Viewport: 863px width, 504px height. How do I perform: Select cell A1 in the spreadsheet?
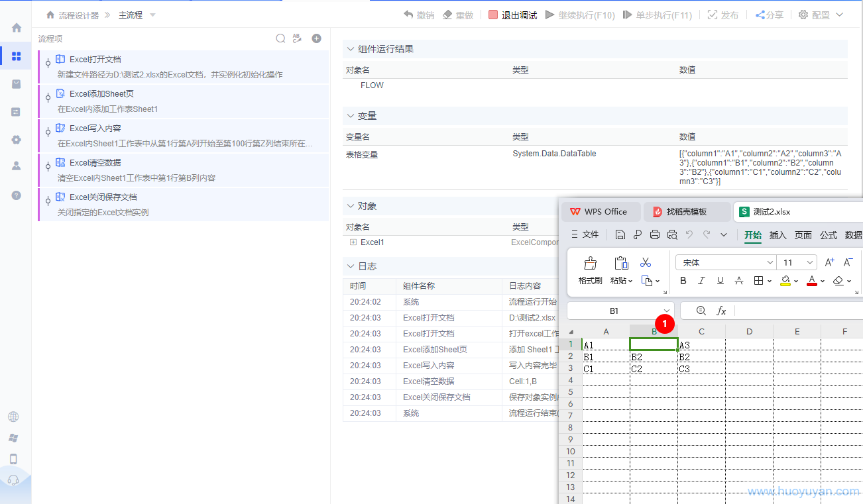pyautogui.click(x=606, y=344)
